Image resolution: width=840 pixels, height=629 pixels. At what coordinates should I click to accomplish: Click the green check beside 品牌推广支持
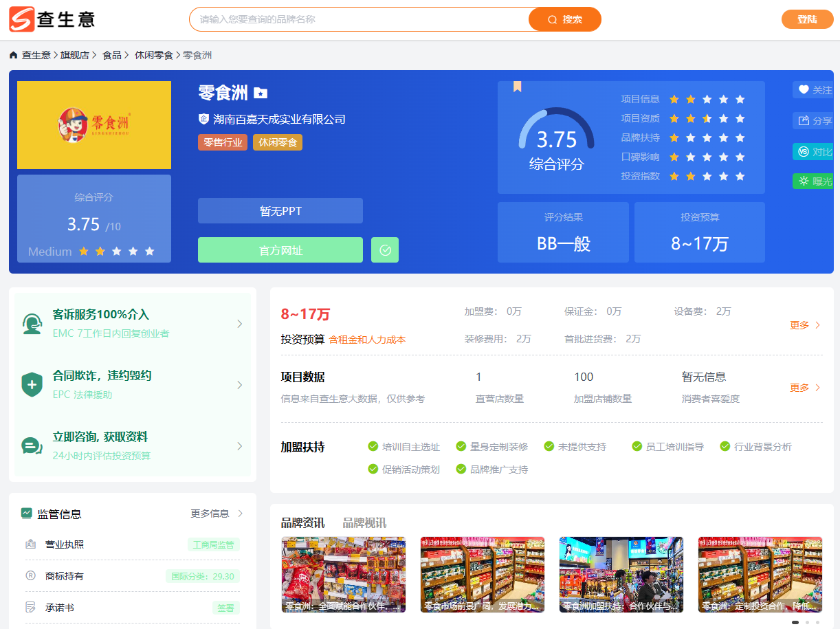tap(461, 470)
